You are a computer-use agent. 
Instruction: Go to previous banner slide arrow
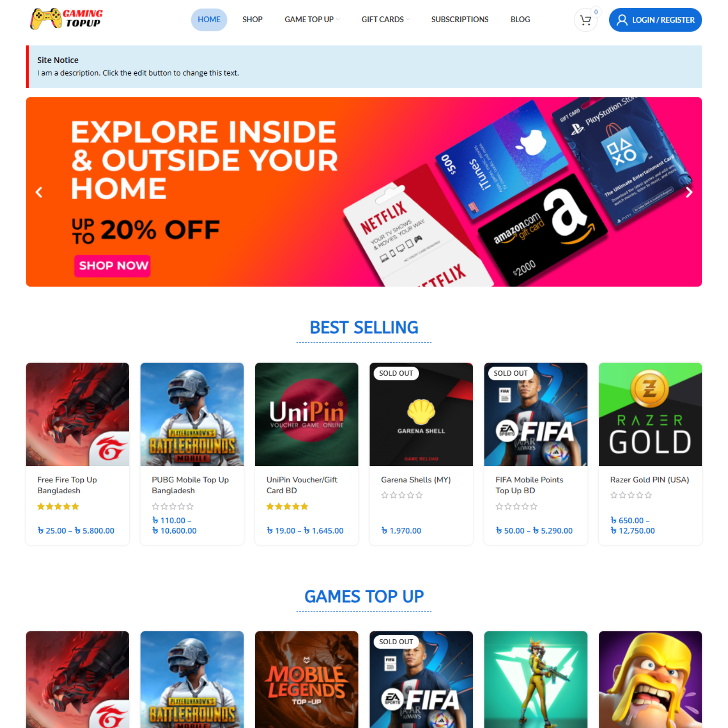pos(39,192)
